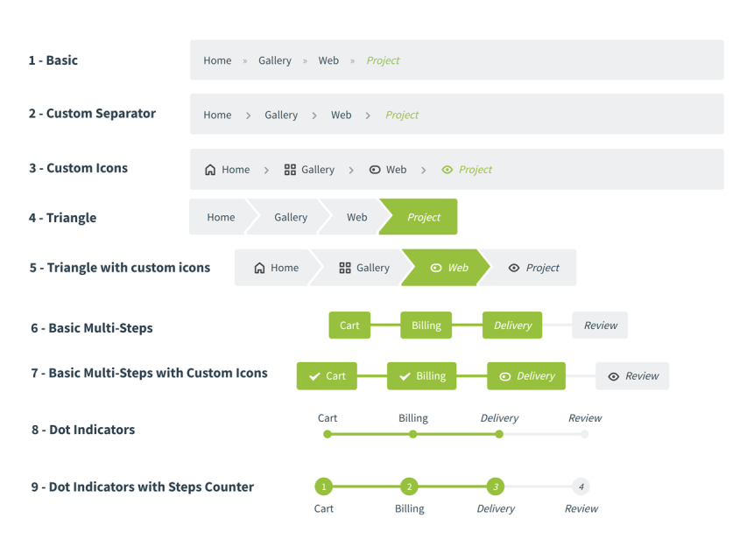Click the eye icon on gray Review step

[x=614, y=376]
